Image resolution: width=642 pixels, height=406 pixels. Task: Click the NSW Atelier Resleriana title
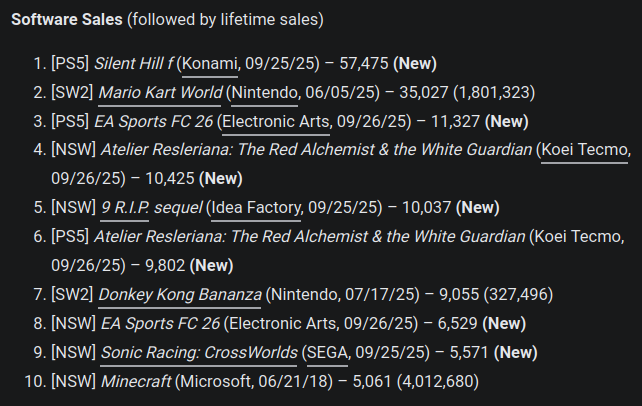pos(316,151)
